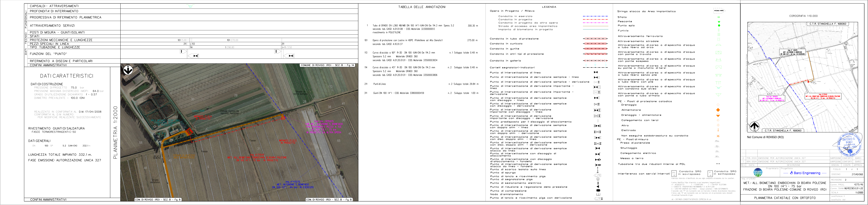
Task: Click the PLANIMETRIA CATASTALE CON ORTOFOTO title
Action: point(785,198)
